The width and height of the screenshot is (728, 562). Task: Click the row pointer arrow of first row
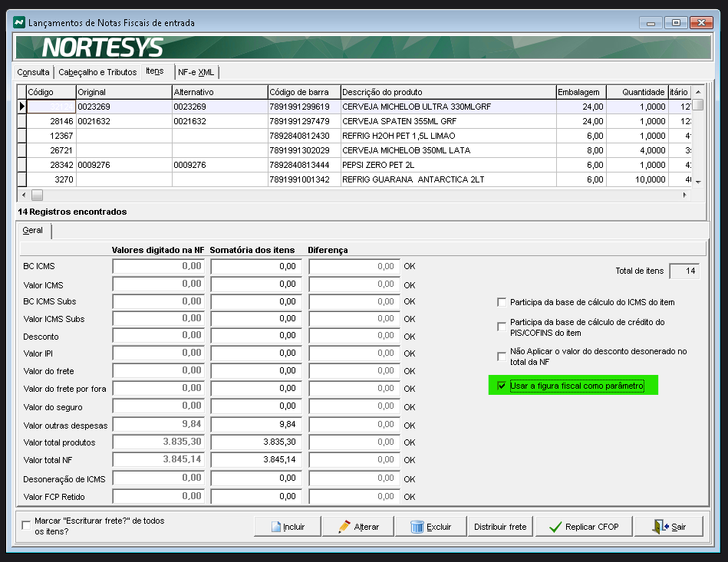coord(21,107)
